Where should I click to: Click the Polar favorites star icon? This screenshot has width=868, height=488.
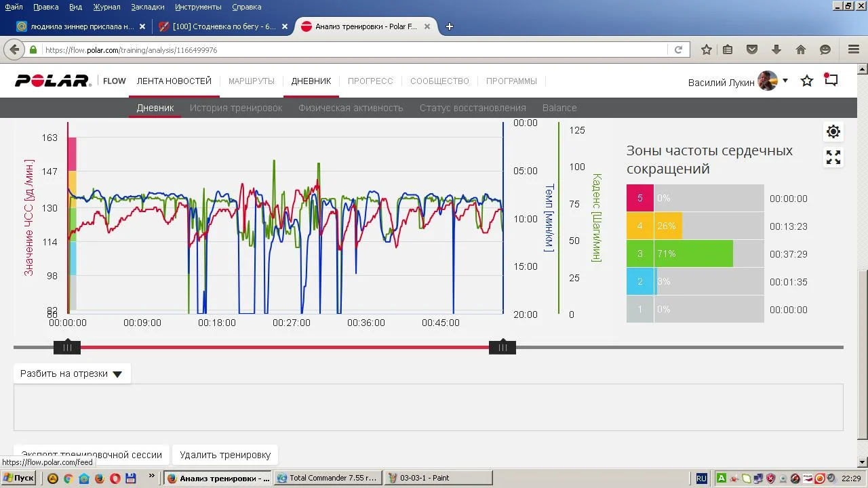point(807,81)
